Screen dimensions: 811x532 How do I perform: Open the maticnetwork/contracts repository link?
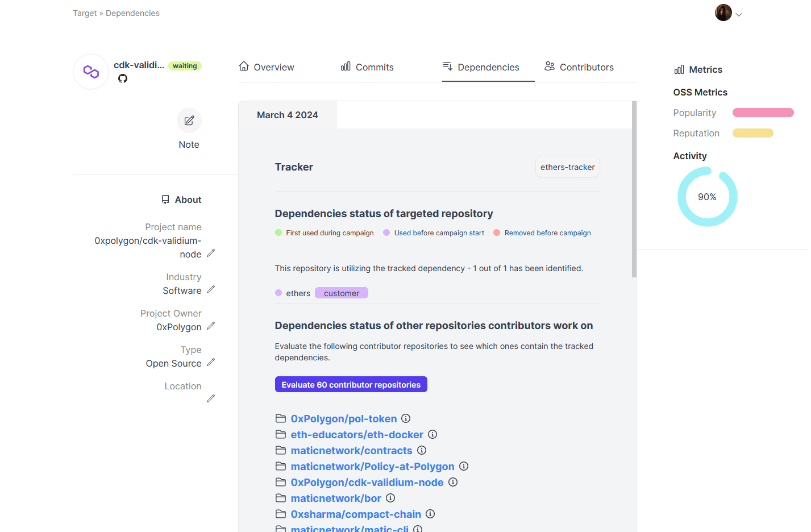pos(352,450)
